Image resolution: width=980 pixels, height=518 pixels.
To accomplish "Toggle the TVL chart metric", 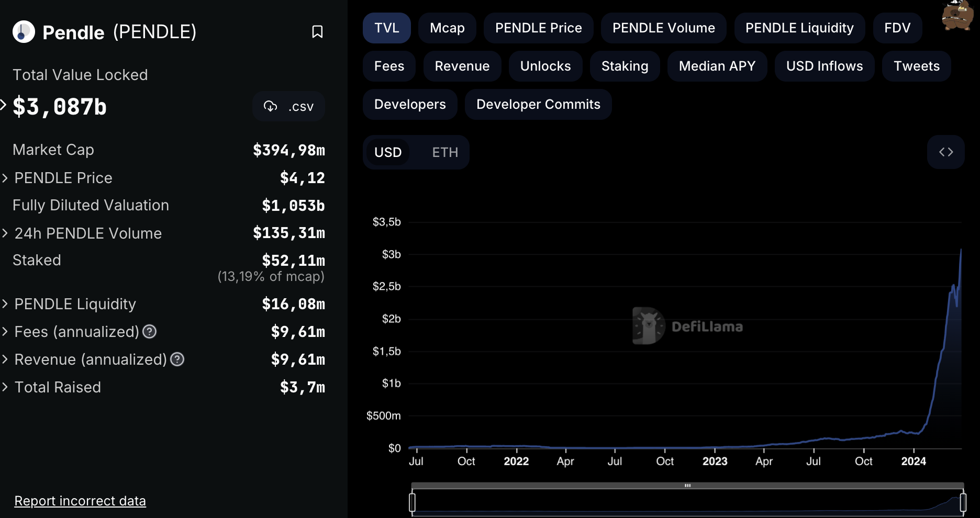I will pos(387,28).
